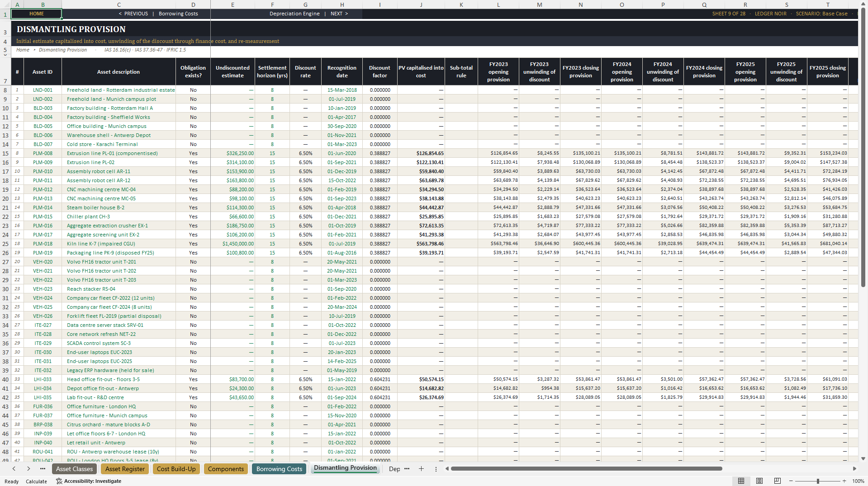Viewport: 868px width, 486px height.
Task: Select the Discount factor header cell
Action: pos(379,72)
